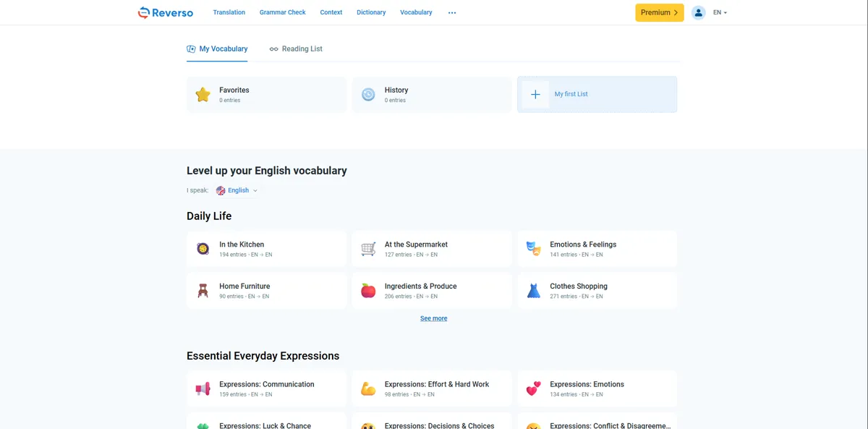The width and height of the screenshot is (868, 429).
Task: Click the Reverso logo
Action: [x=166, y=12]
